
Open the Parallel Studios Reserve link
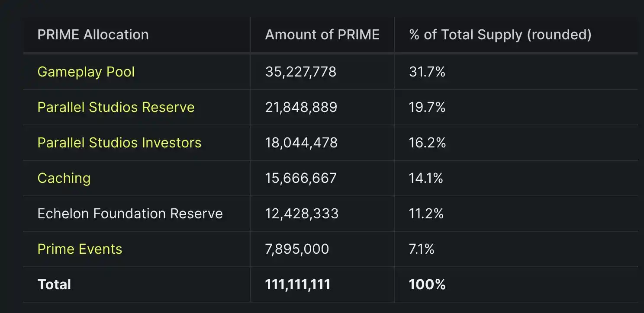click(116, 107)
